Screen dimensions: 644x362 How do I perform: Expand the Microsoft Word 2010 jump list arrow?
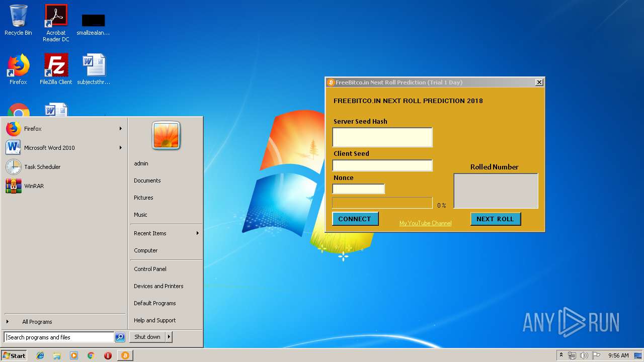tap(121, 148)
